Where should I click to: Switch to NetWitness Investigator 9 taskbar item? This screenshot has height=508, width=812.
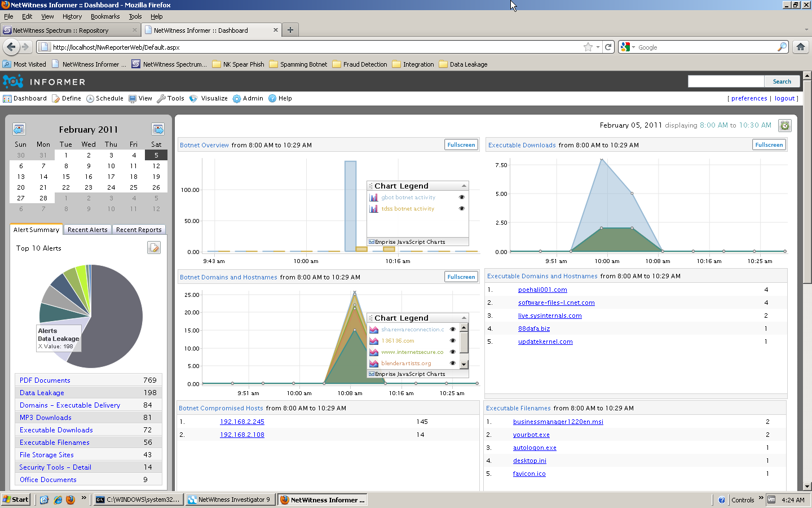[x=230, y=500]
